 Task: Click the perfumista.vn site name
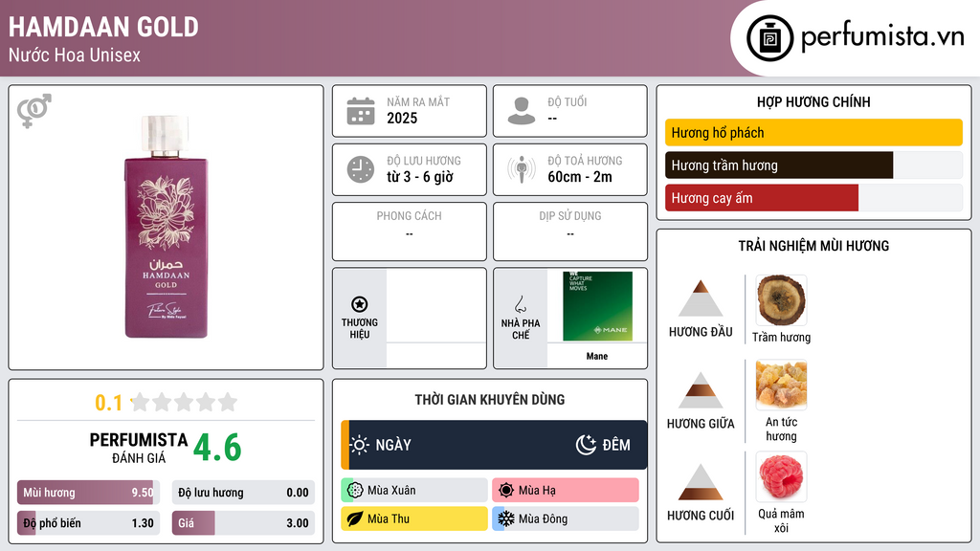(x=881, y=37)
